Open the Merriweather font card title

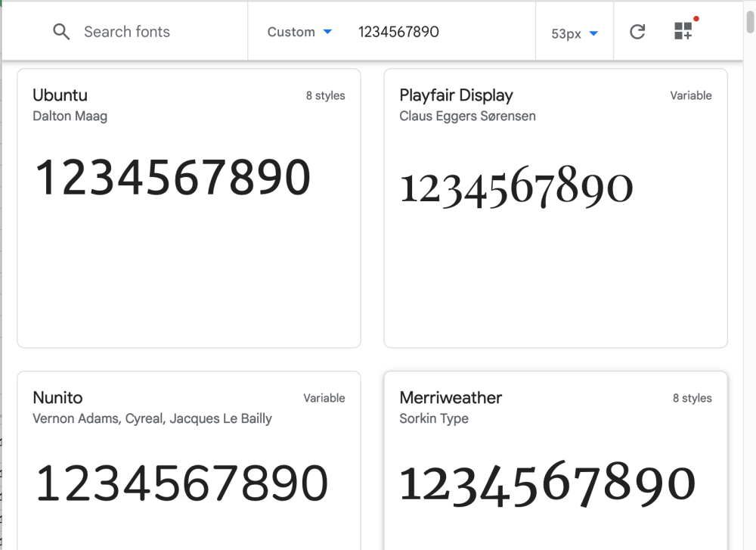pyautogui.click(x=451, y=397)
